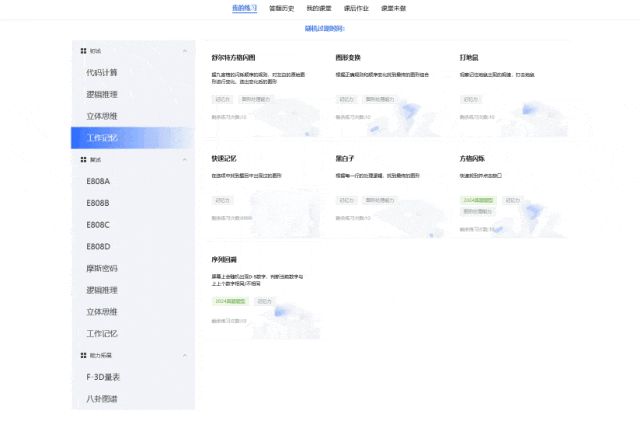Image resolution: width=640 pixels, height=421 pixels.
Task: Collapse the sidebar section containing E808A
Action: point(184,159)
